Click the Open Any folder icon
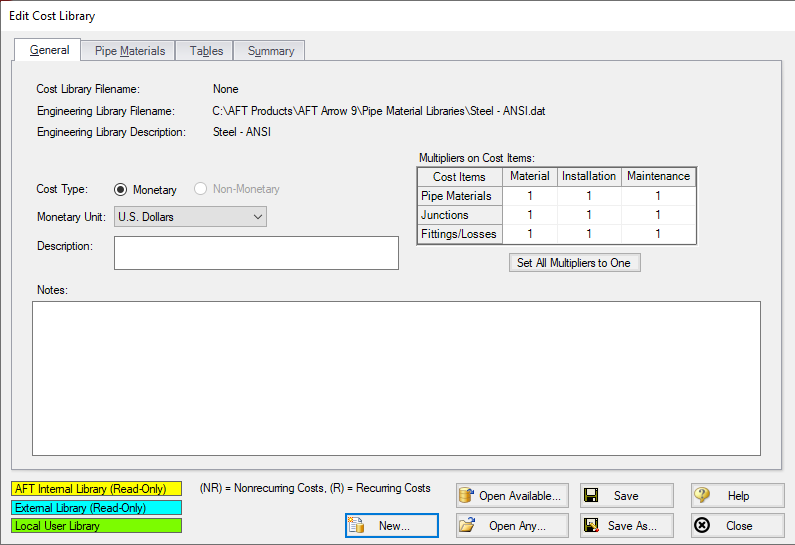 pos(466,526)
